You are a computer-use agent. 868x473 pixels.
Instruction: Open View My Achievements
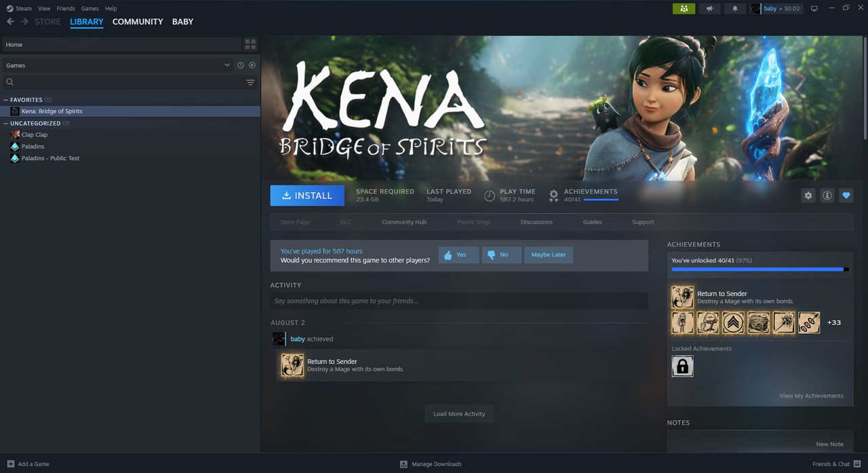pos(812,396)
